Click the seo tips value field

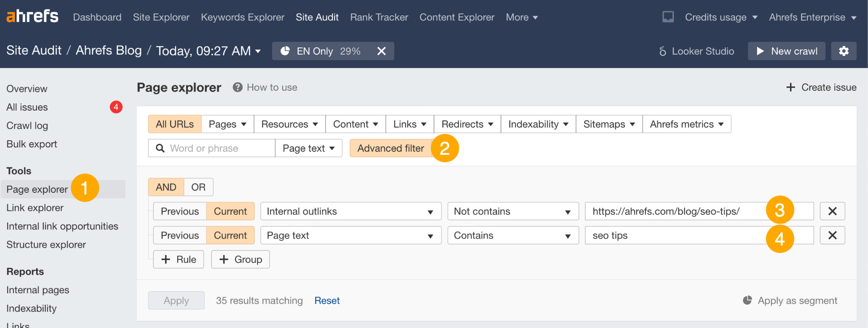coord(699,235)
